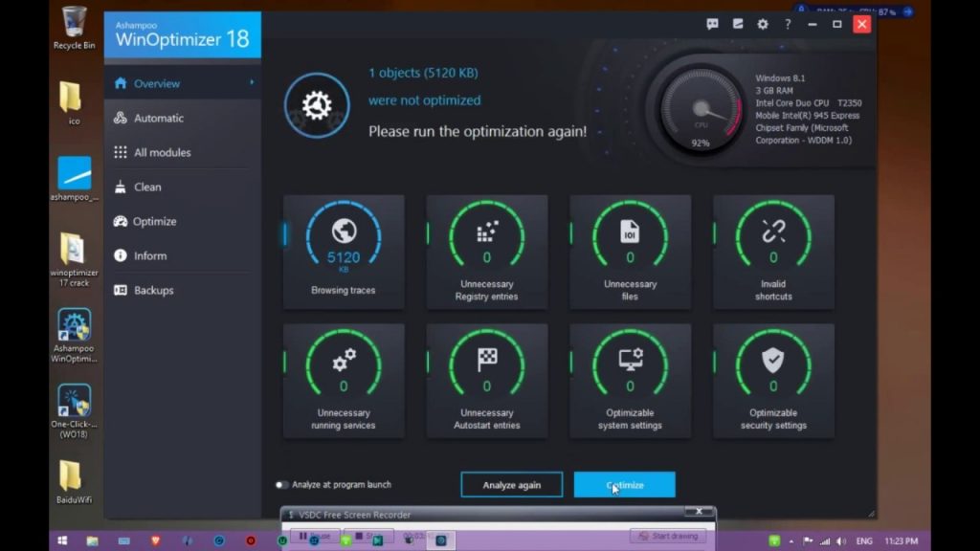The width and height of the screenshot is (980, 551).
Task: Click the WinOptimizer 18 logo header
Action: coord(183,34)
